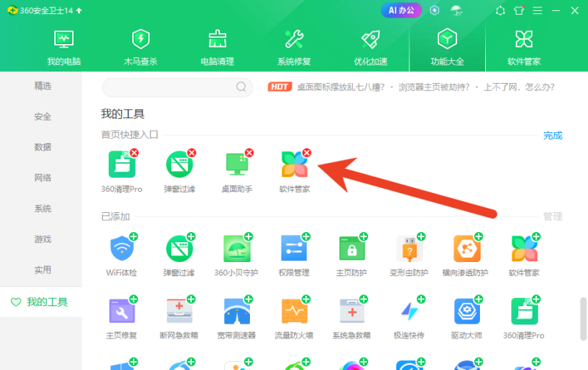
Task: Open 横向渗透防护 tool icon
Action: point(467,248)
